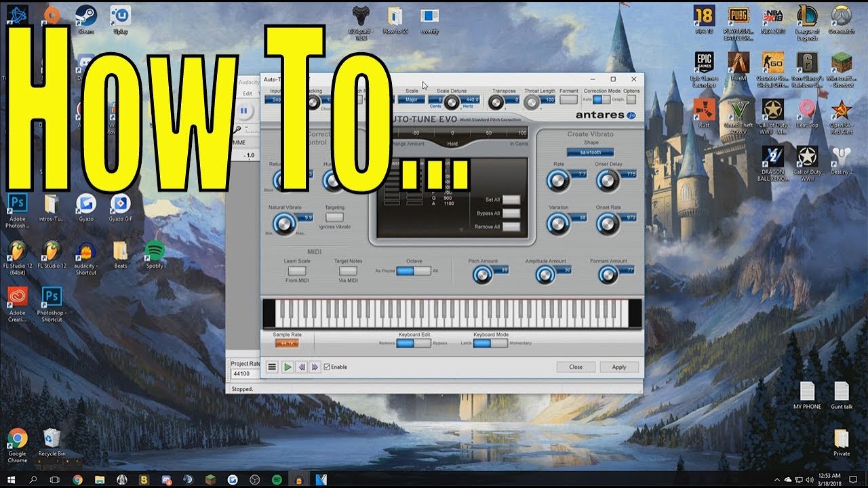Click the Formant Amount knob

[608, 274]
